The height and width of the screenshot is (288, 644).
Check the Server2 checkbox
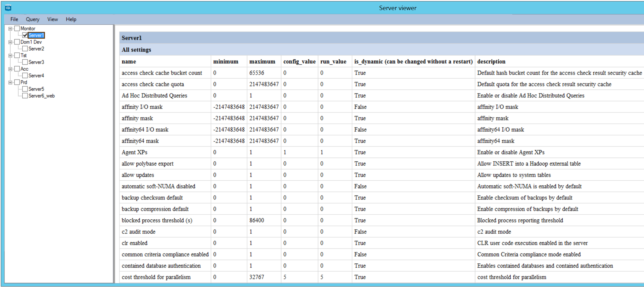coord(25,49)
